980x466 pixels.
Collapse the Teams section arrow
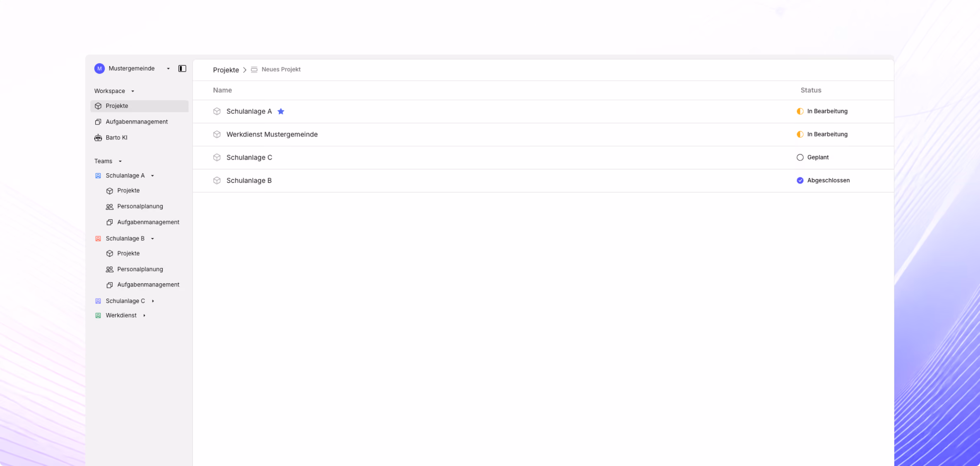(120, 161)
